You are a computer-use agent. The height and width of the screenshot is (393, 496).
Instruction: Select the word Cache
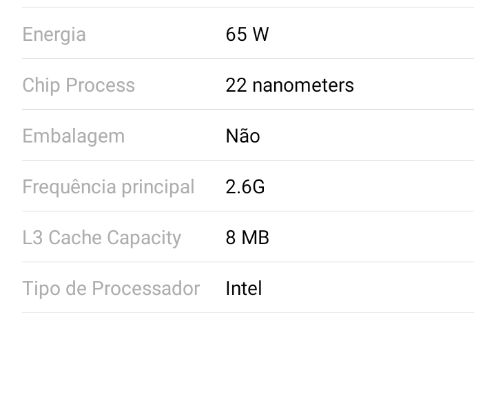pyautogui.click(x=75, y=237)
